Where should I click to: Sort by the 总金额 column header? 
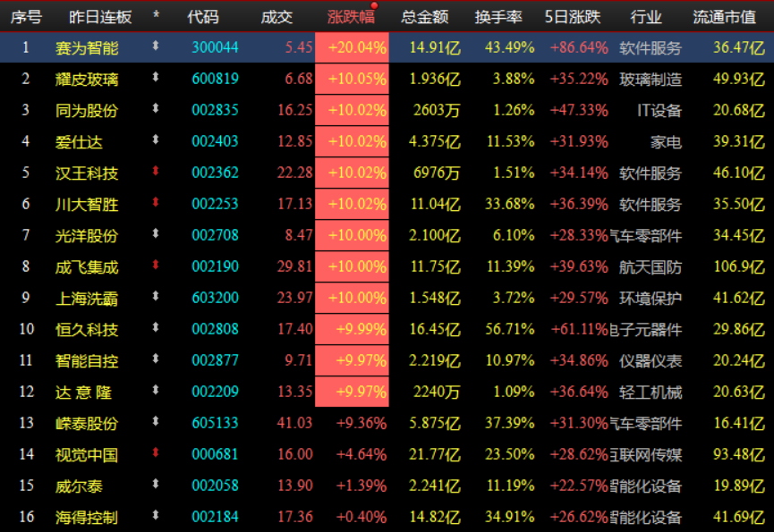point(424,17)
